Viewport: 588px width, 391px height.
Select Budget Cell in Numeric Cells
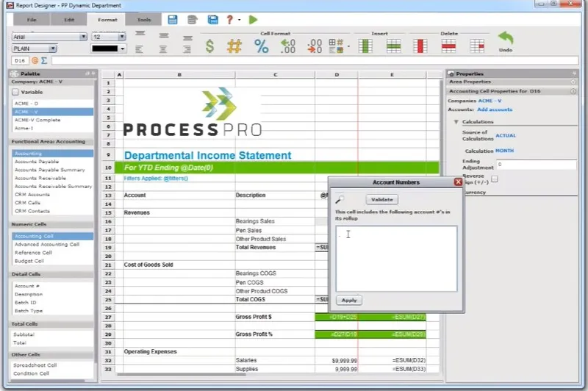(53, 261)
